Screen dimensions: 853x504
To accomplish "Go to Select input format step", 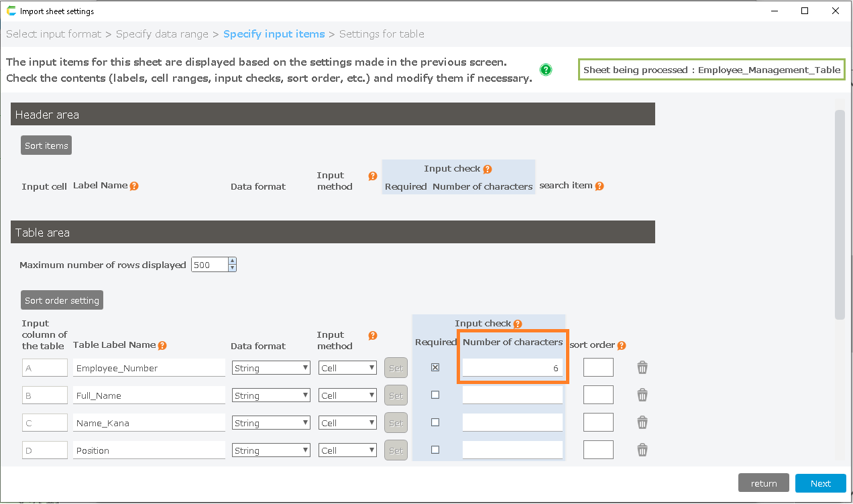I will click(54, 34).
